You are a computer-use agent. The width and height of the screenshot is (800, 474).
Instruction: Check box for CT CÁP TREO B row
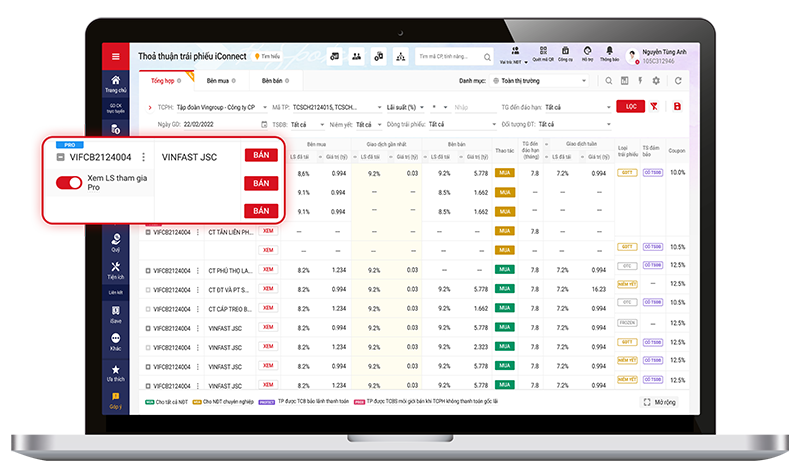point(148,309)
